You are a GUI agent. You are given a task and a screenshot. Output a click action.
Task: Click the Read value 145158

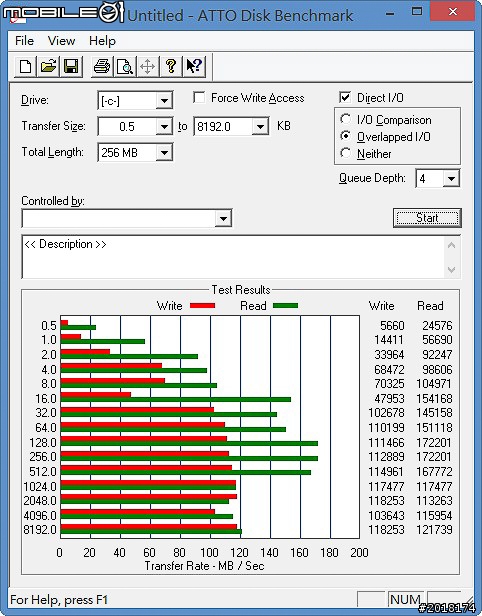click(434, 412)
